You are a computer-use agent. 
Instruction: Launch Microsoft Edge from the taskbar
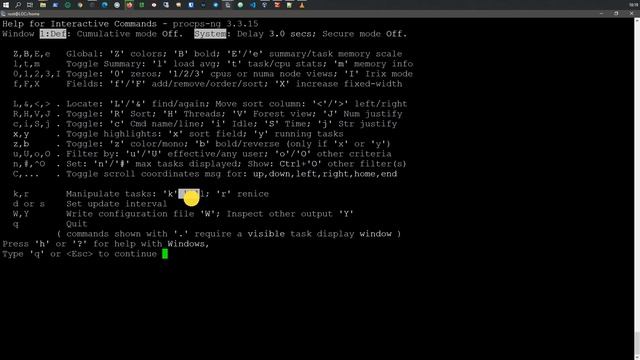tap(104, 5)
